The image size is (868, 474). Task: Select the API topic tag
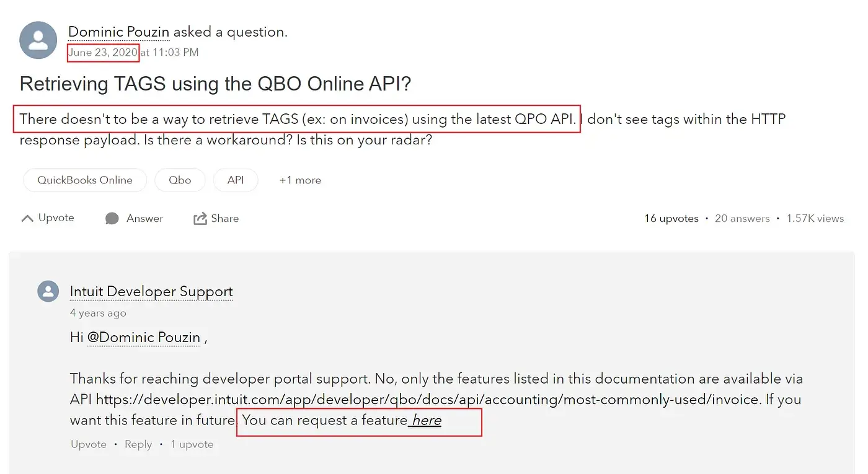pyautogui.click(x=236, y=180)
